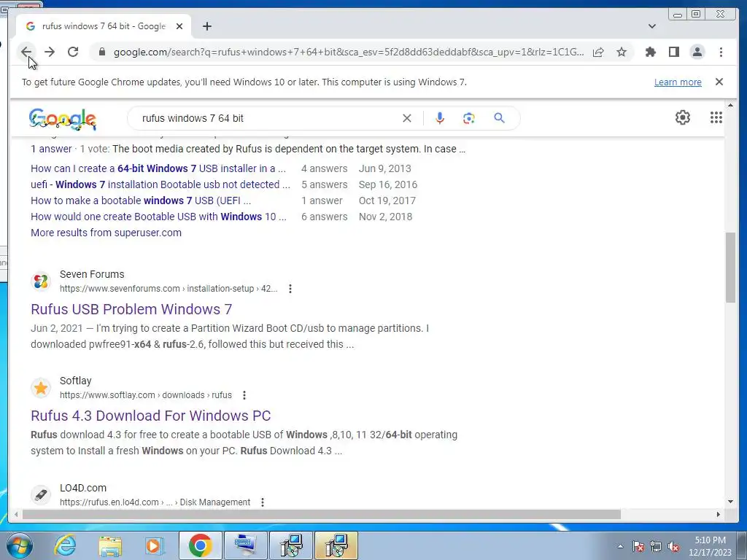Open the Extensions puzzle piece menu
The height and width of the screenshot is (560, 747).
click(650, 52)
